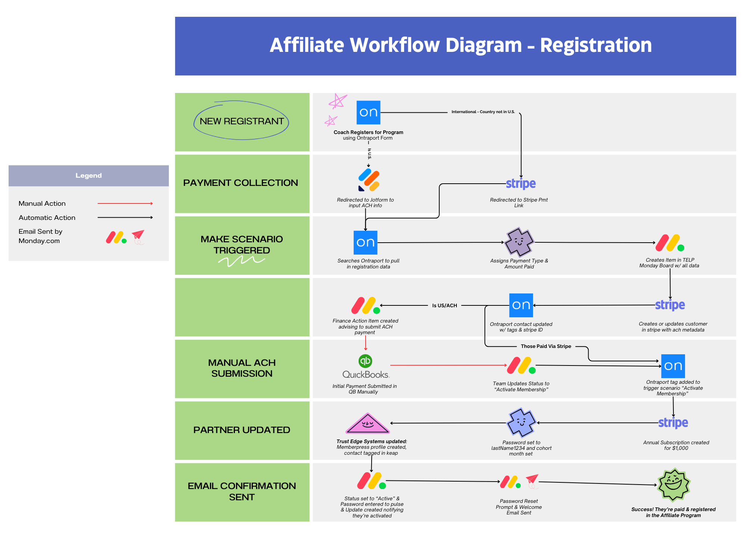Image resolution: width=747 pixels, height=560 pixels.
Task: Select Trust Edge Systems updated caption
Action: click(x=371, y=447)
